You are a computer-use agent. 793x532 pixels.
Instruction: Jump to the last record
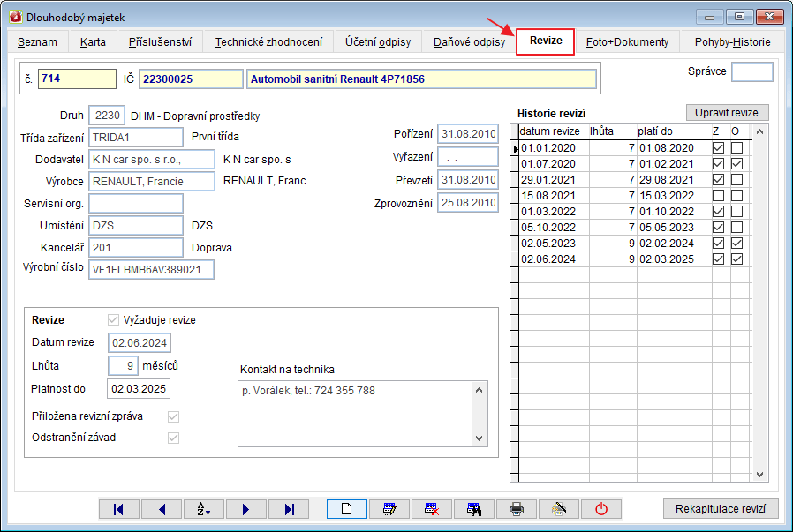[289, 509]
